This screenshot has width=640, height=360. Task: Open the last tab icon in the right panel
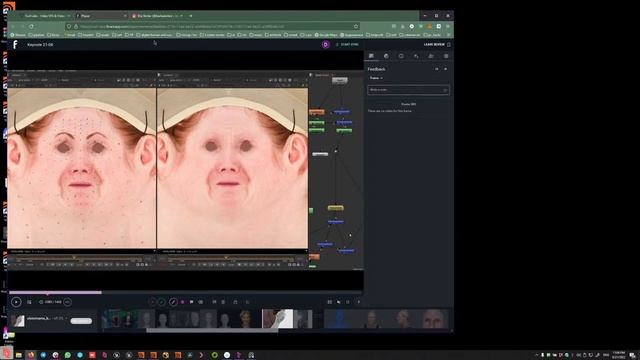click(446, 56)
